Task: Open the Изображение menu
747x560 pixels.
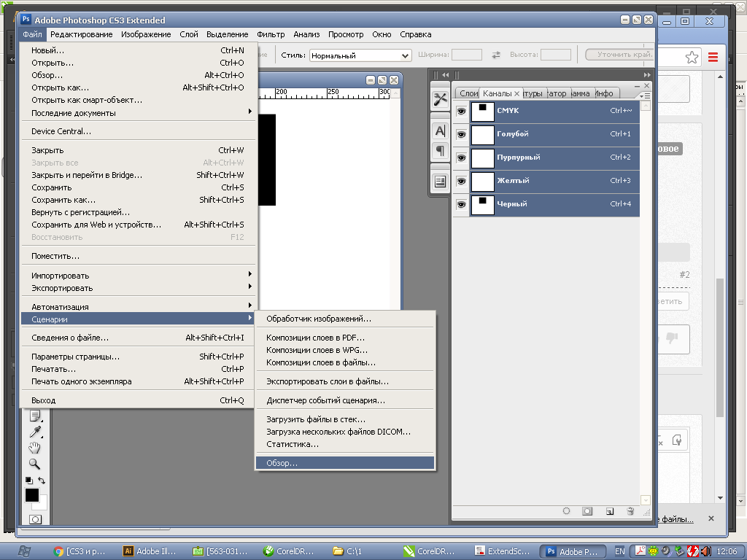Action: [146, 34]
